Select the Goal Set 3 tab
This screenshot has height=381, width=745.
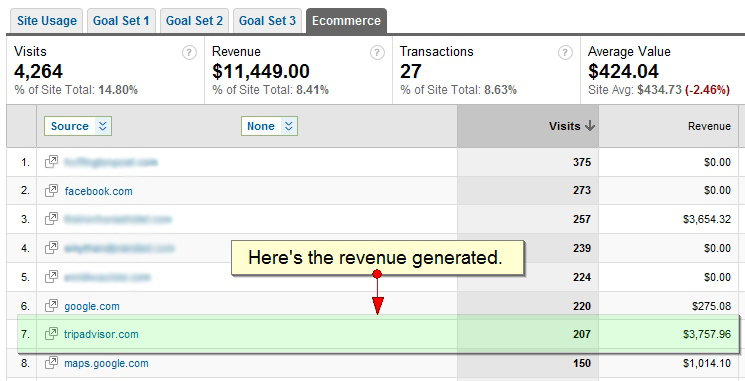coord(267,21)
